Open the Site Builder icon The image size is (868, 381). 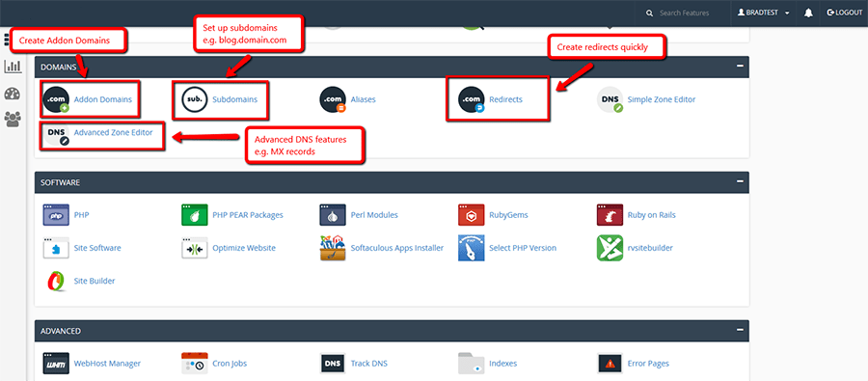click(x=56, y=281)
